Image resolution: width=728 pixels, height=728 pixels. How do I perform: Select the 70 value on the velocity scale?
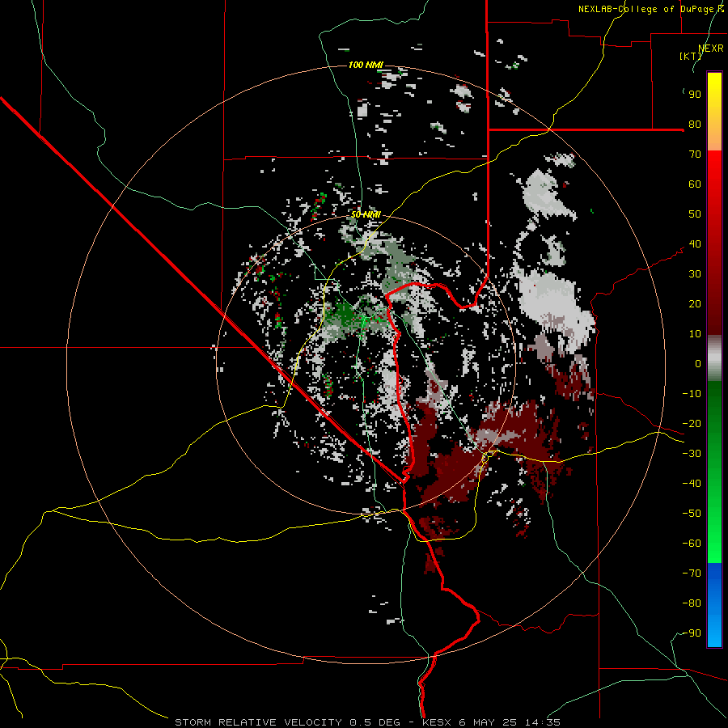(x=695, y=154)
